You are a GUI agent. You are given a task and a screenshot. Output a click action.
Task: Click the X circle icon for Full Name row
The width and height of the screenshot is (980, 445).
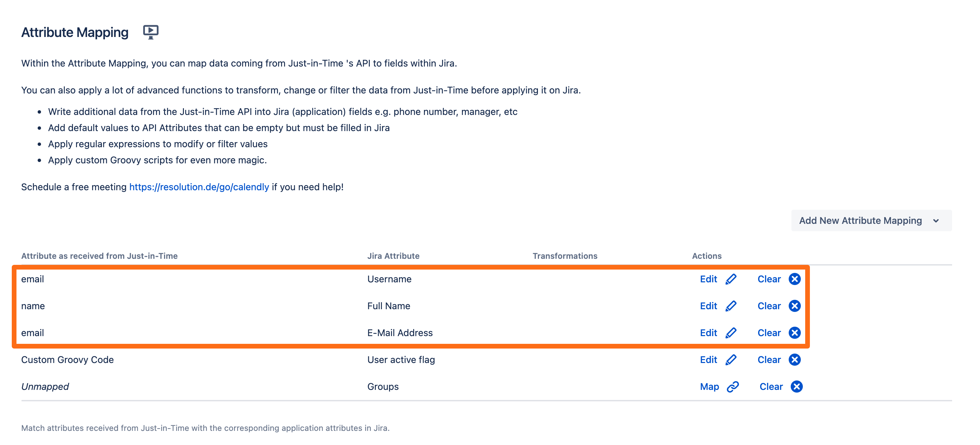(x=794, y=306)
